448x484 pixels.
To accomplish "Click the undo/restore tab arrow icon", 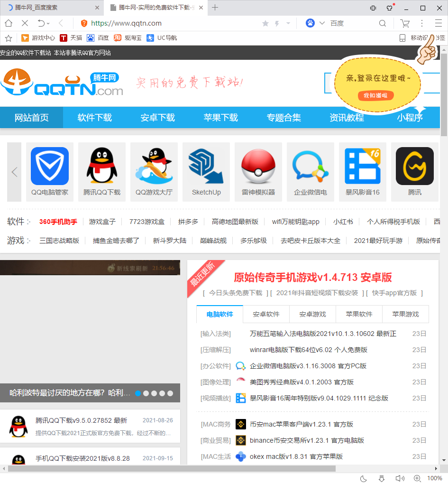I will coord(41,23).
